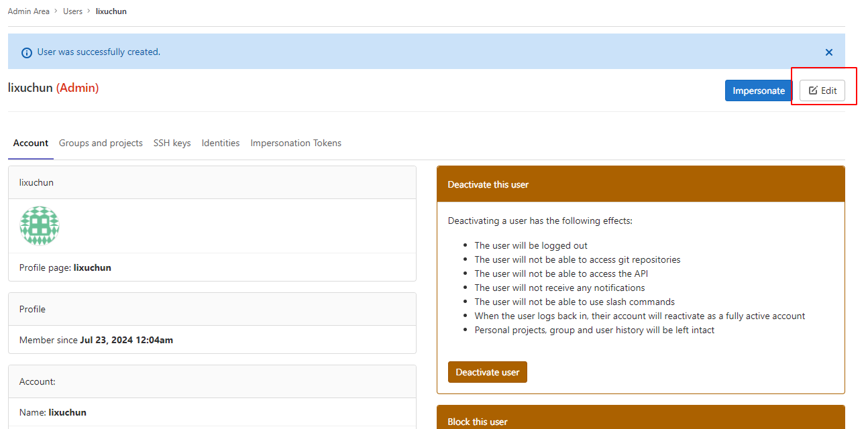
Task: Click the Deactivate user button
Action: point(488,372)
